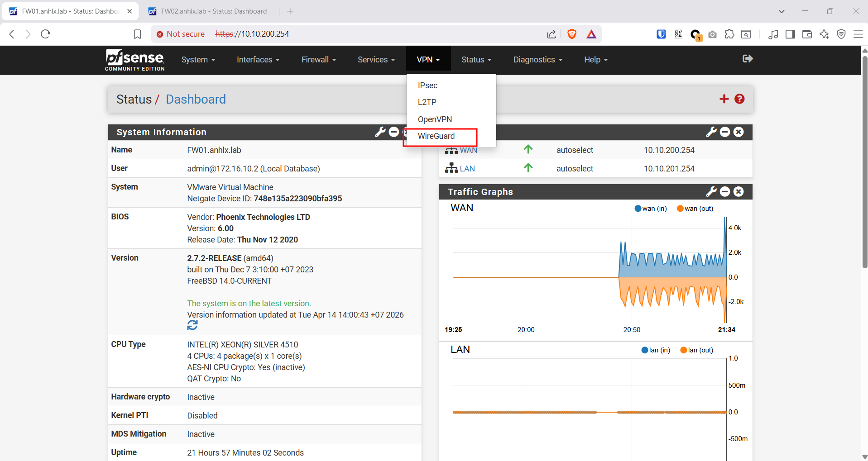
Task: Click the Dashboard breadcrumb link
Action: click(196, 100)
